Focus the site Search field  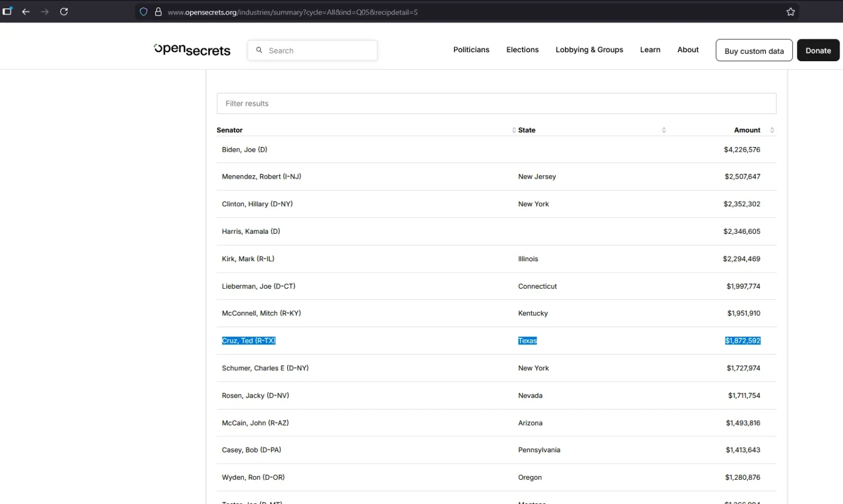pos(312,50)
